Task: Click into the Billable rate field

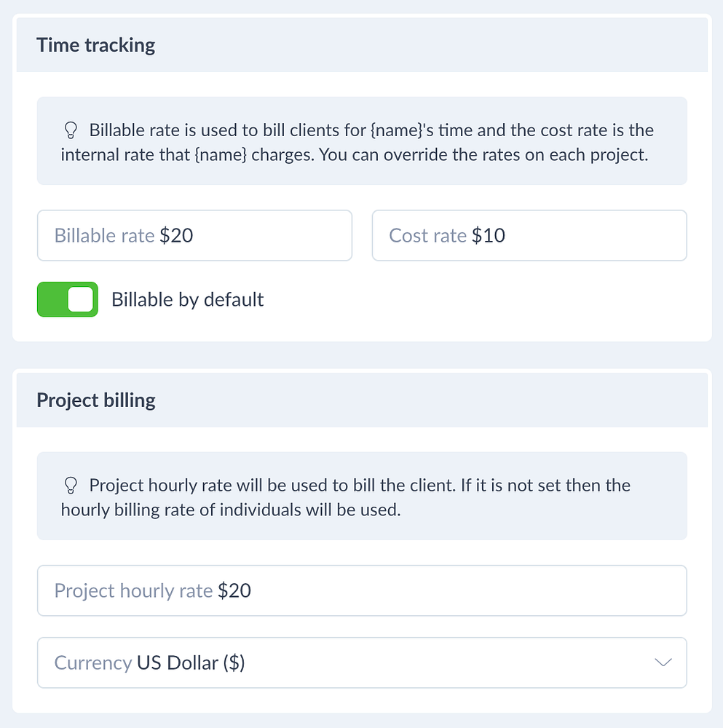Action: (x=255, y=235)
